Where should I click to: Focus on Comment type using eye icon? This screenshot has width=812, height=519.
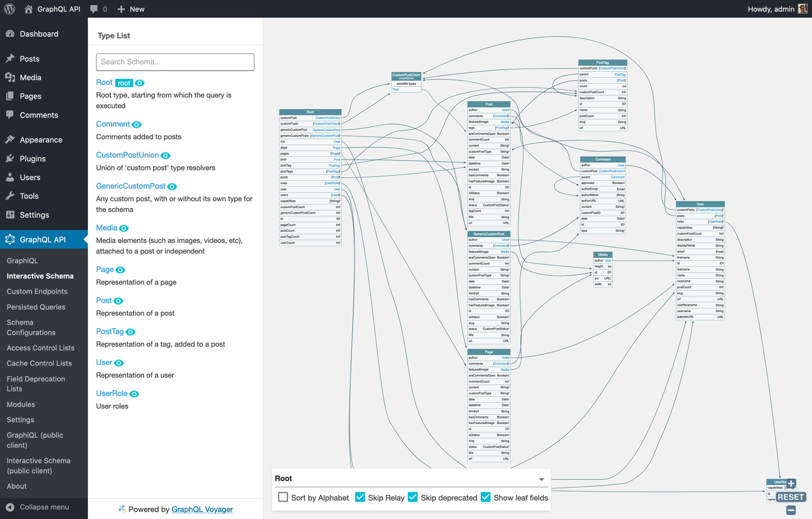(137, 125)
